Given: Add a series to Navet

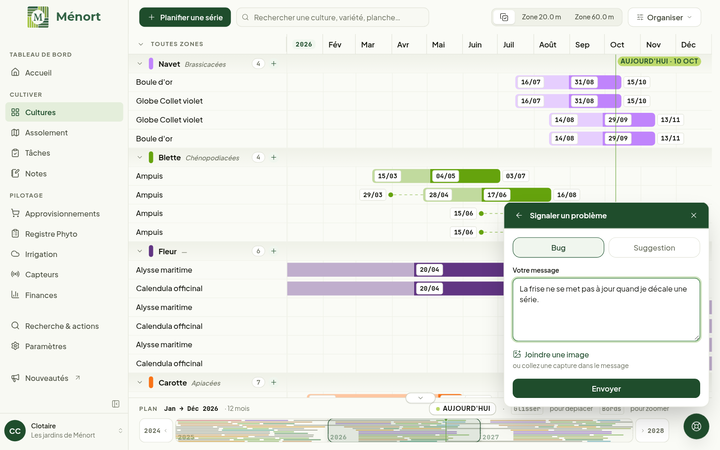Looking at the screenshot, I should [x=274, y=64].
